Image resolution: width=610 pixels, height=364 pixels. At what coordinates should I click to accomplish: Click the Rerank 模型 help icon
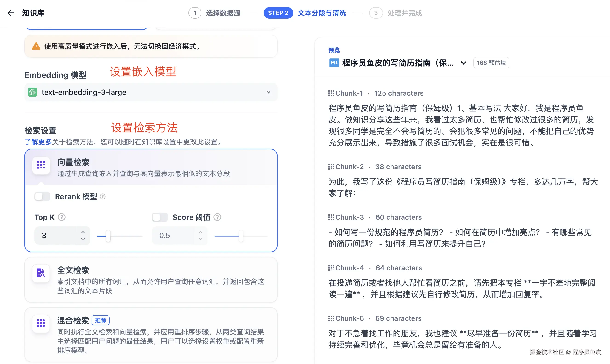[103, 196]
